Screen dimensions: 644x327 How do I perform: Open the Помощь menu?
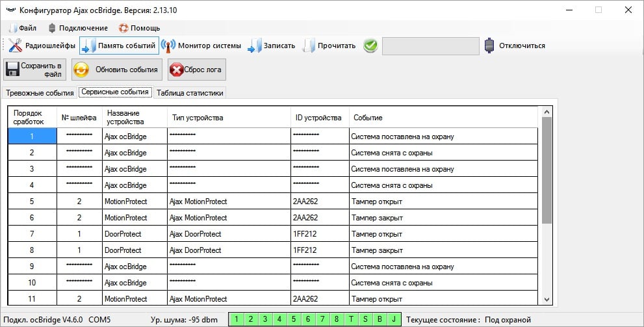click(x=139, y=28)
